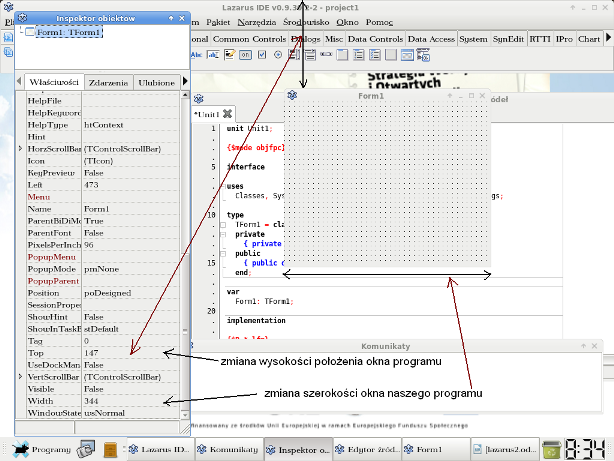
Task: Select Form1: TForm1 in the inspector tree
Action: [x=69, y=32]
